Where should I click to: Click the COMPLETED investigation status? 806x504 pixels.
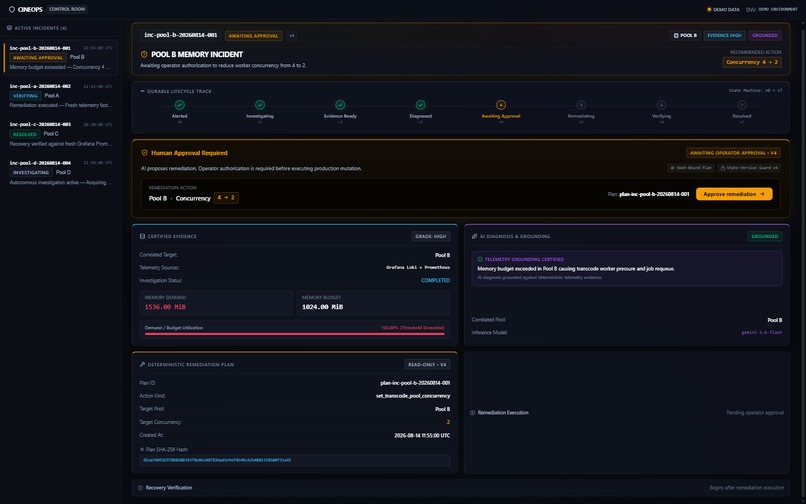435,281
